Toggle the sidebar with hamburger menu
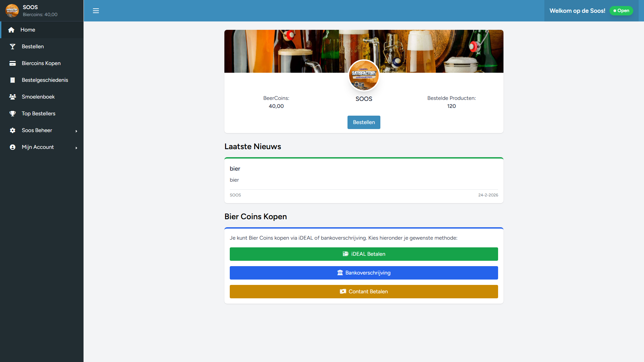Viewport: 644px width, 362px height. [x=96, y=11]
